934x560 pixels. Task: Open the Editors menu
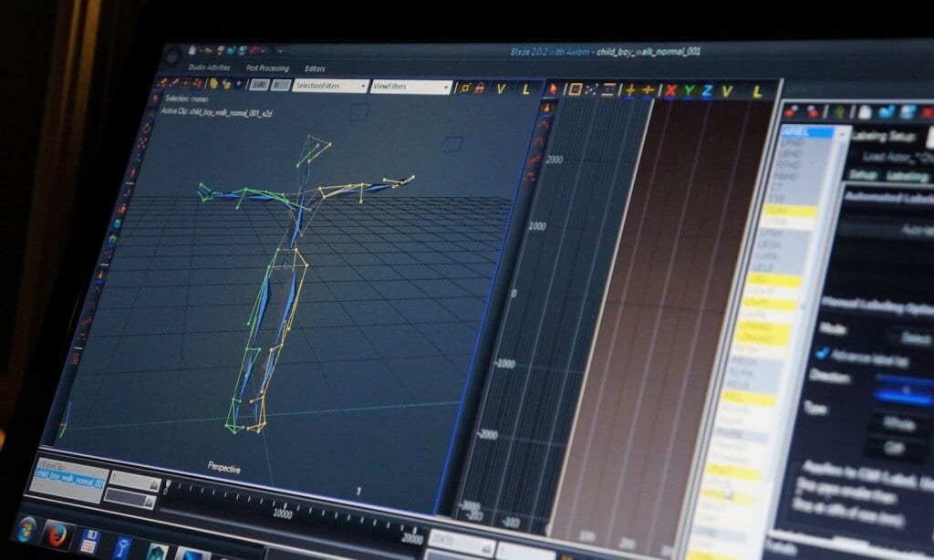pos(315,68)
